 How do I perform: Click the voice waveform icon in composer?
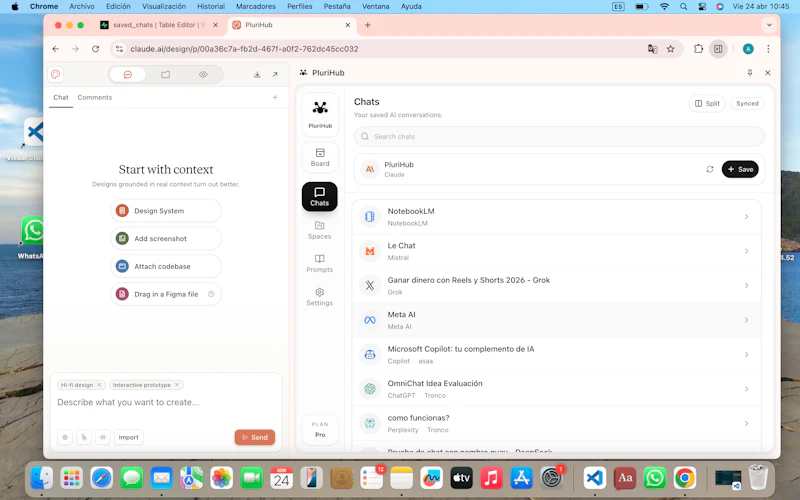tap(103, 437)
